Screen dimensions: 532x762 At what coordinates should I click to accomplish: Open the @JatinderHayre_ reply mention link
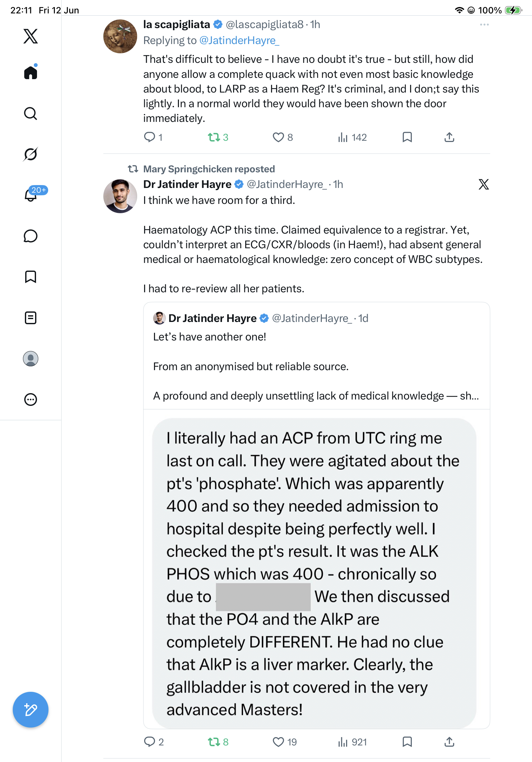239,41
